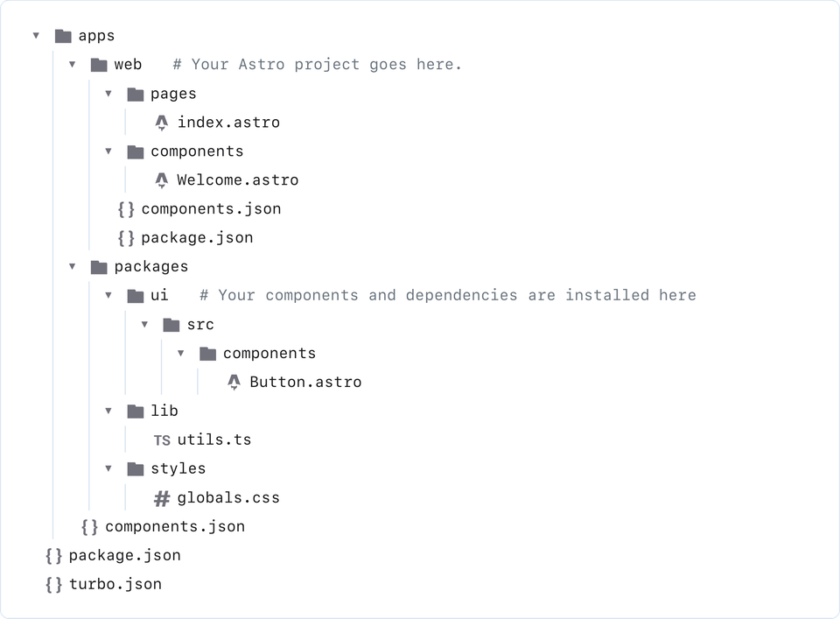Click the Astro icon beside index.astro
This screenshot has height=619, width=840.
tap(161, 123)
